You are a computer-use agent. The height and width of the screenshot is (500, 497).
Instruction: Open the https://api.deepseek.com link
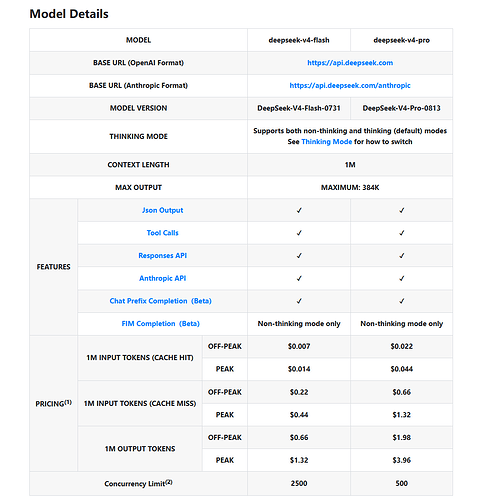coord(350,63)
